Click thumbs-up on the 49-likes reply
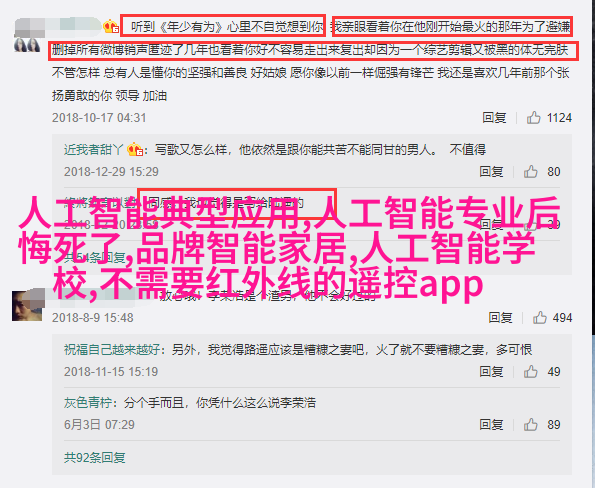 [x=530, y=372]
